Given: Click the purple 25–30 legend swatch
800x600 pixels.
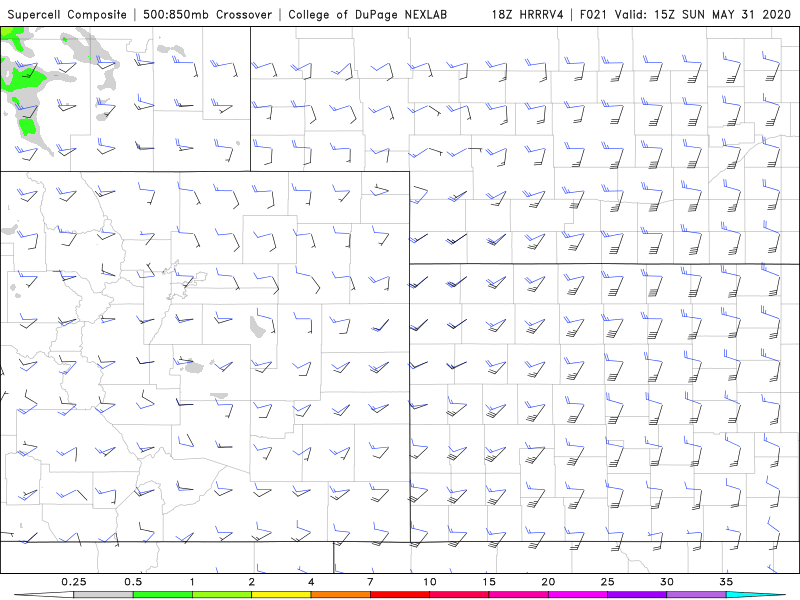Looking at the screenshot, I should (x=637, y=595).
